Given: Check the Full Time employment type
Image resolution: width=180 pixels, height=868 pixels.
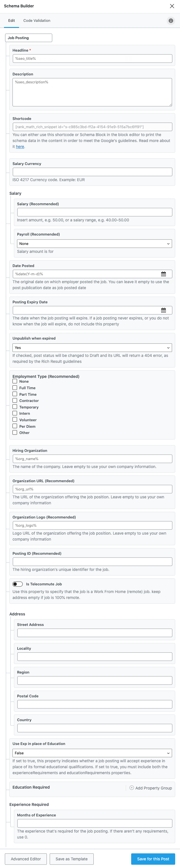Looking at the screenshot, I should 15,388.
